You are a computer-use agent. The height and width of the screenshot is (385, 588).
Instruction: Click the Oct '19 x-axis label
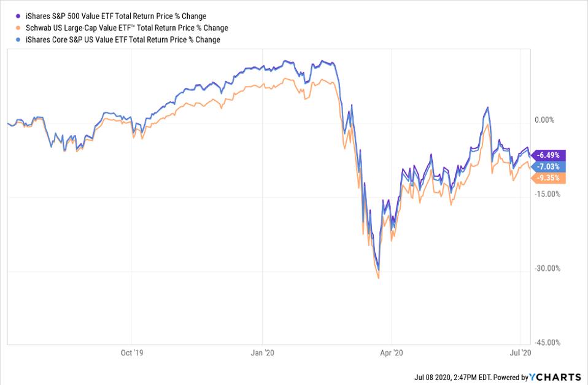point(131,352)
